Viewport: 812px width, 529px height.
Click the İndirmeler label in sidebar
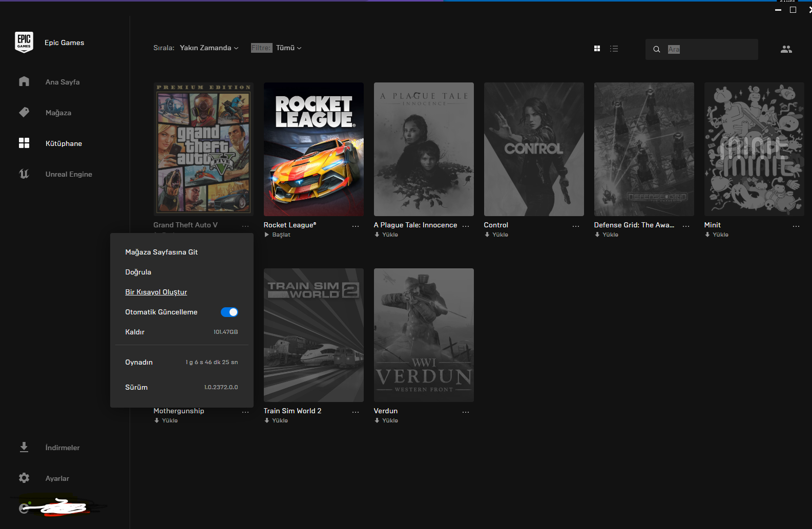click(x=63, y=448)
